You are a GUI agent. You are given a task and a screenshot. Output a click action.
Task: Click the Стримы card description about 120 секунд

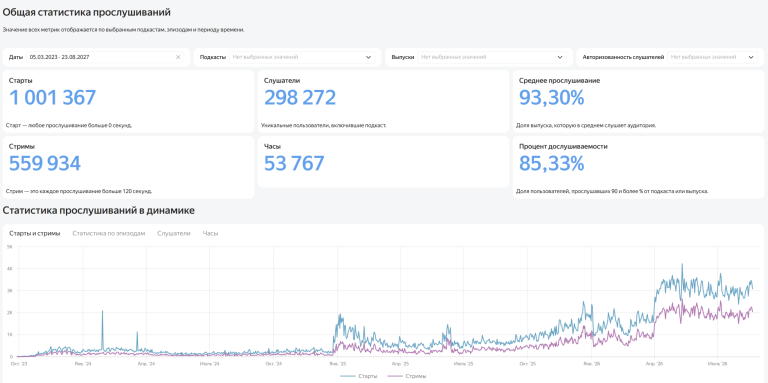(79, 191)
